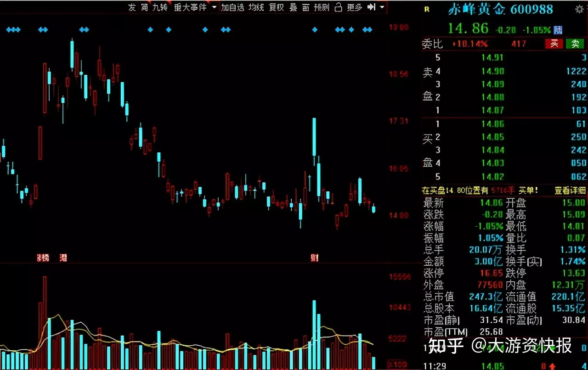The width and height of the screenshot is (588, 370).
Task: Select the 买 1 row volume 61
Action: coord(581,124)
